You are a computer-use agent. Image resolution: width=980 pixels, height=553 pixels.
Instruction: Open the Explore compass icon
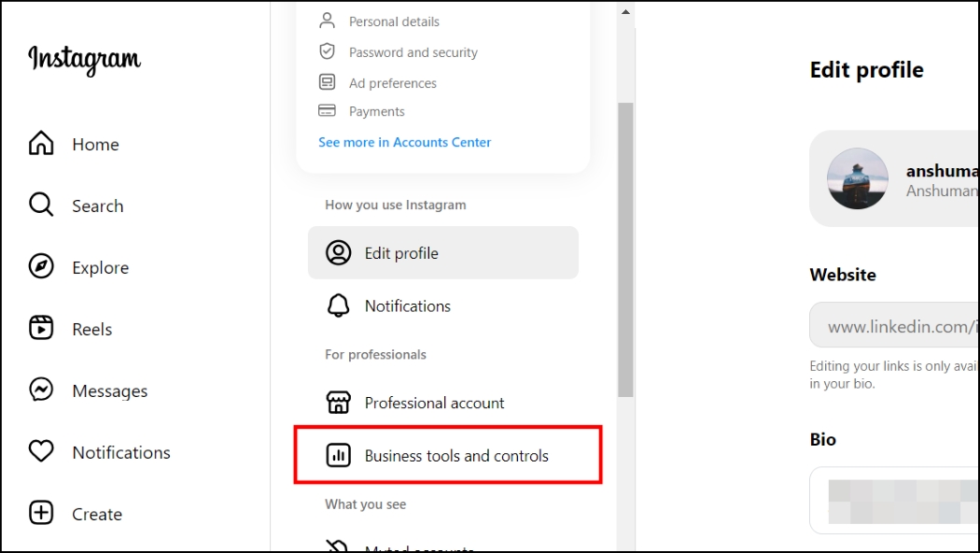pos(41,267)
